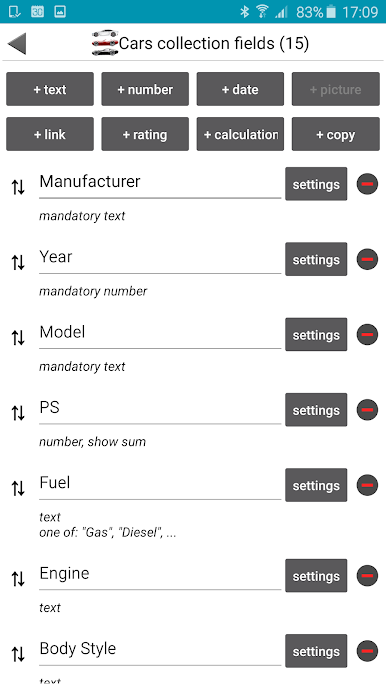
Task: Delete the Year field using minus icon
Action: click(367, 259)
